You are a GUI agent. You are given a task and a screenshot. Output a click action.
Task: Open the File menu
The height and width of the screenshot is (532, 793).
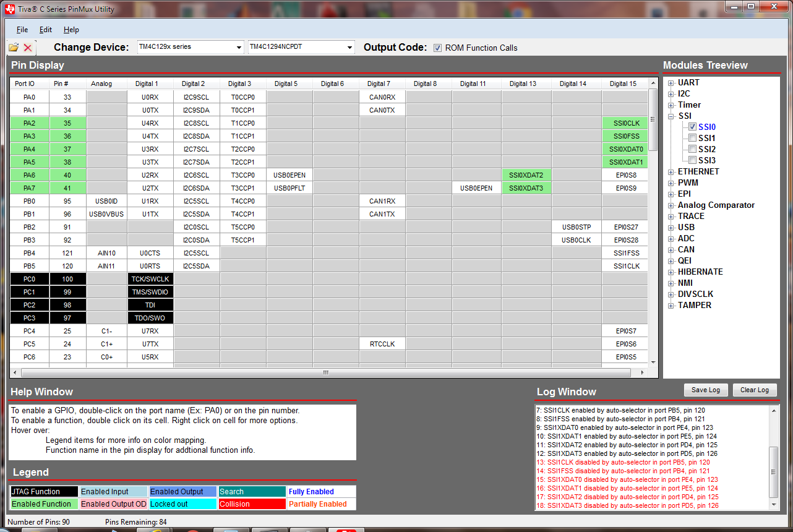(x=22, y=29)
